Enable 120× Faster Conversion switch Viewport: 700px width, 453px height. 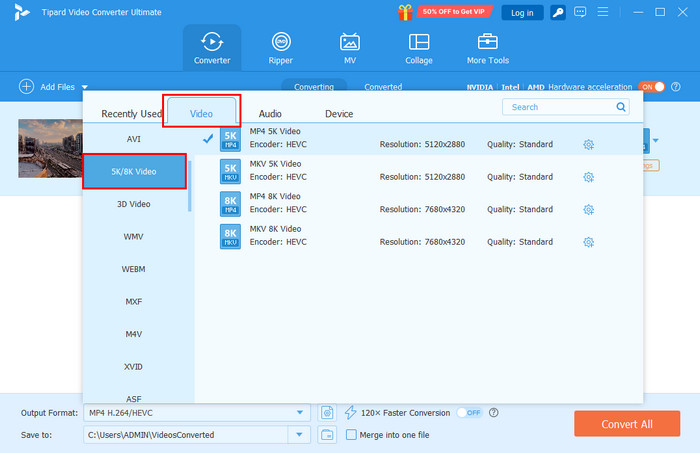(468, 412)
